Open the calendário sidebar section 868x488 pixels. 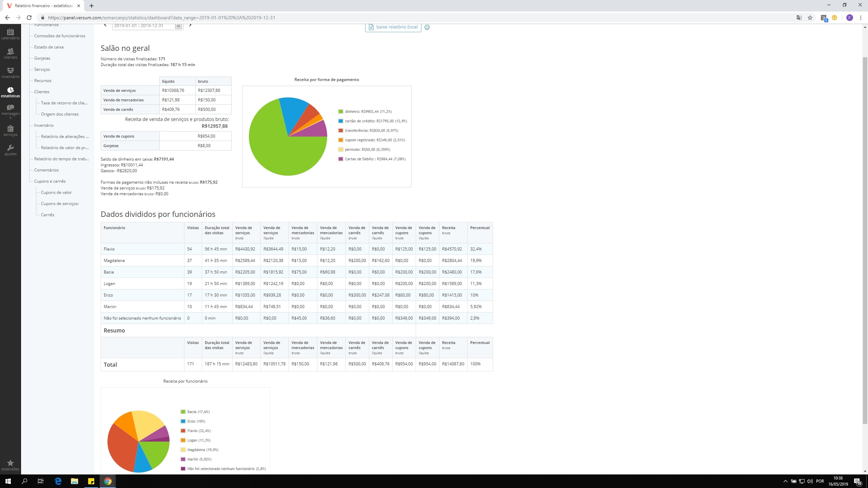click(x=10, y=34)
